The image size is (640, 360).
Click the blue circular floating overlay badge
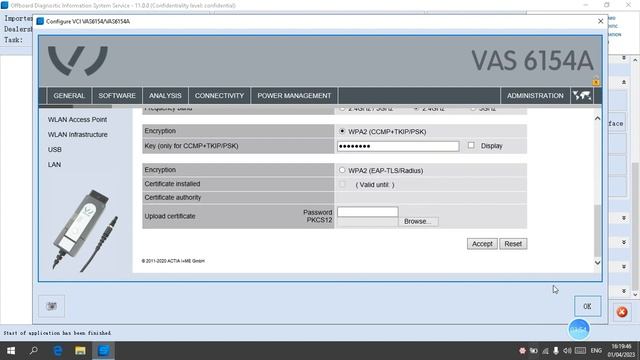(x=579, y=329)
